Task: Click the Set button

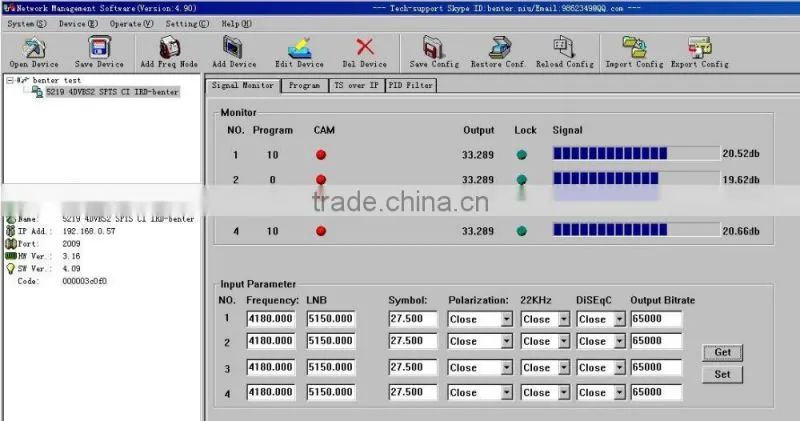Action: point(722,374)
